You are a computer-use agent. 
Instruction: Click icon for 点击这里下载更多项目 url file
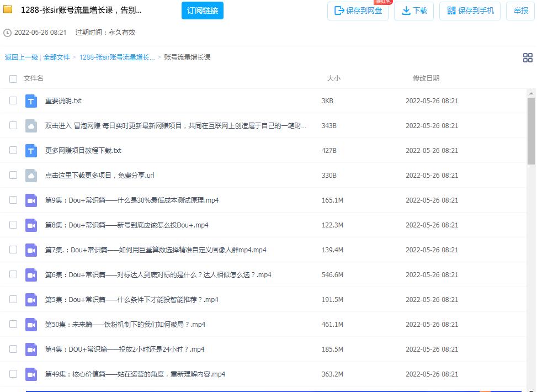pyautogui.click(x=31, y=176)
